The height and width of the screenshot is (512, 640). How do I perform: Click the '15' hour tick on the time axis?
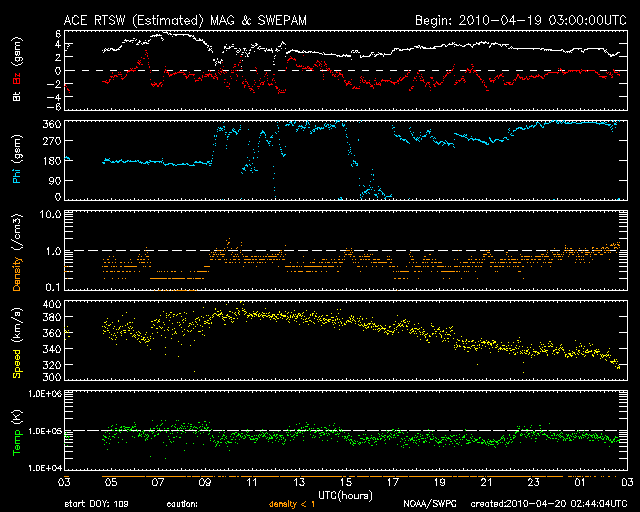346,482
